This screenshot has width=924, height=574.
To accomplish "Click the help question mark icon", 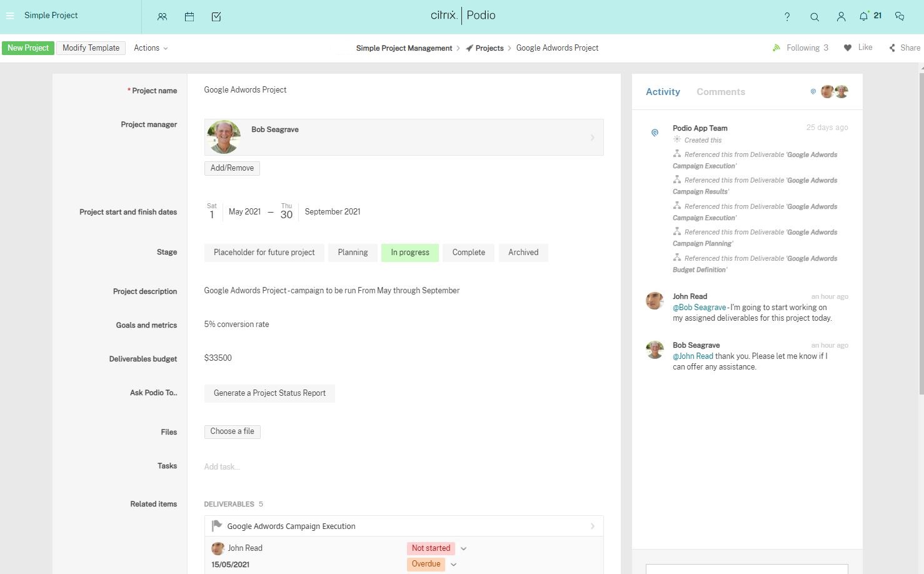I will [x=787, y=17].
